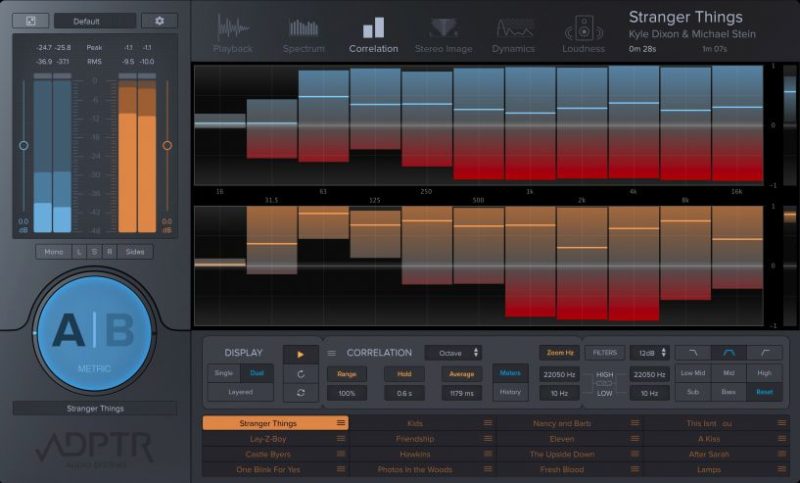Viewport: 800px width, 483px height.
Task: Solo the R channel button
Action: point(109,252)
